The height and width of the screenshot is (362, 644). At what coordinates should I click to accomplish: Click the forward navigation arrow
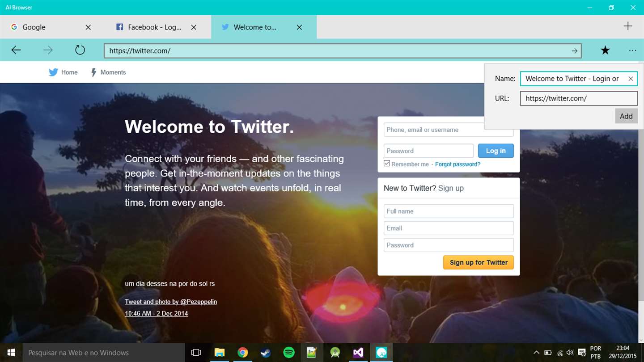pos(48,50)
